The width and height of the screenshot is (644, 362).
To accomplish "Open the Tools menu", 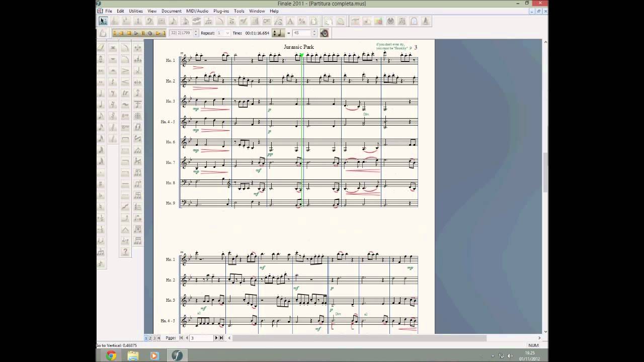I will [x=239, y=11].
